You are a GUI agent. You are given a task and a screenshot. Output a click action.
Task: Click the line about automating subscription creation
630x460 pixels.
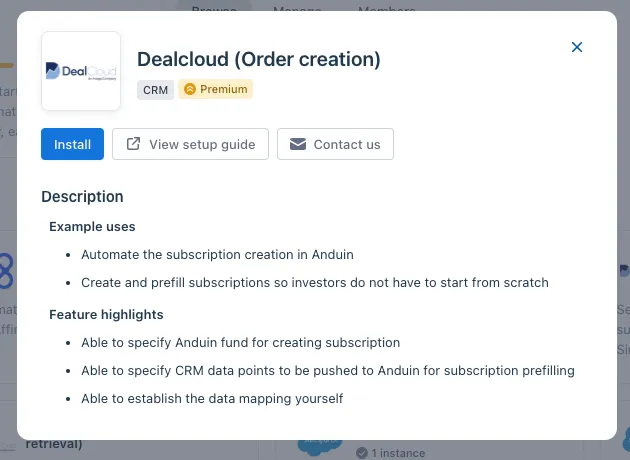[217, 255]
